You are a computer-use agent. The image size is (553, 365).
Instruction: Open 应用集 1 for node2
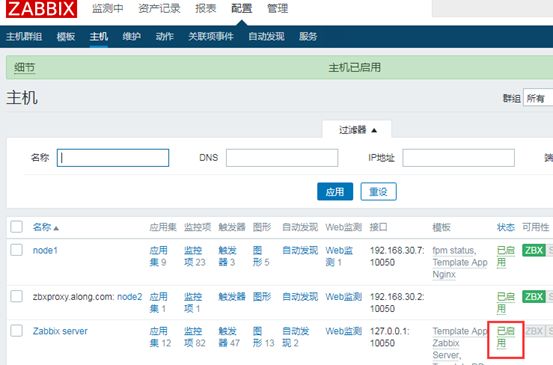(x=158, y=302)
